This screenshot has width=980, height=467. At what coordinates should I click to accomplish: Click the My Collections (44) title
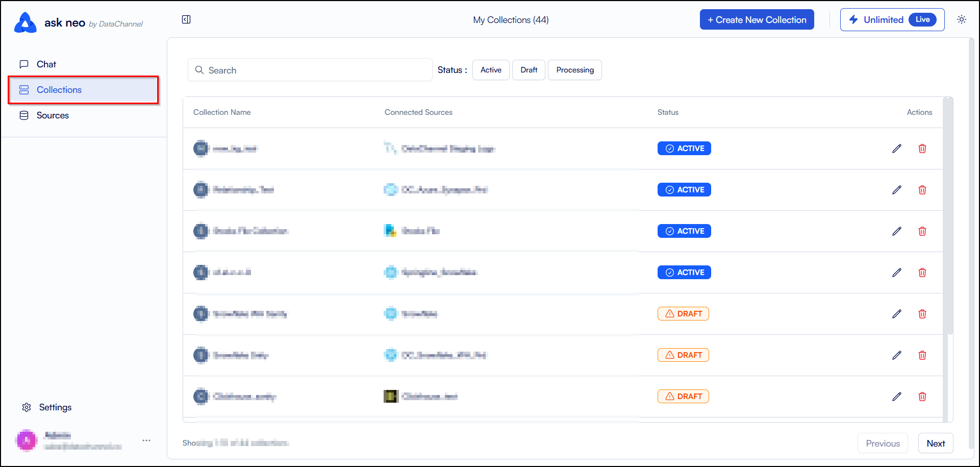pos(511,20)
